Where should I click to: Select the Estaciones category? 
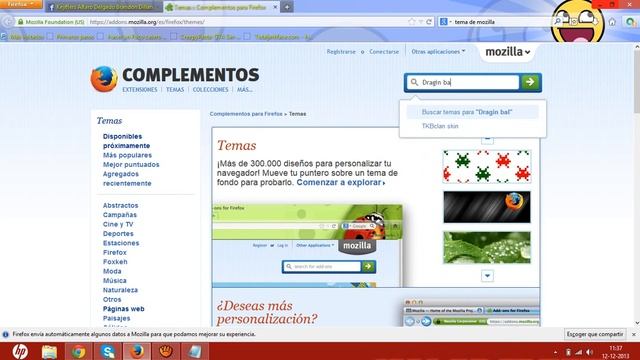(x=121, y=243)
